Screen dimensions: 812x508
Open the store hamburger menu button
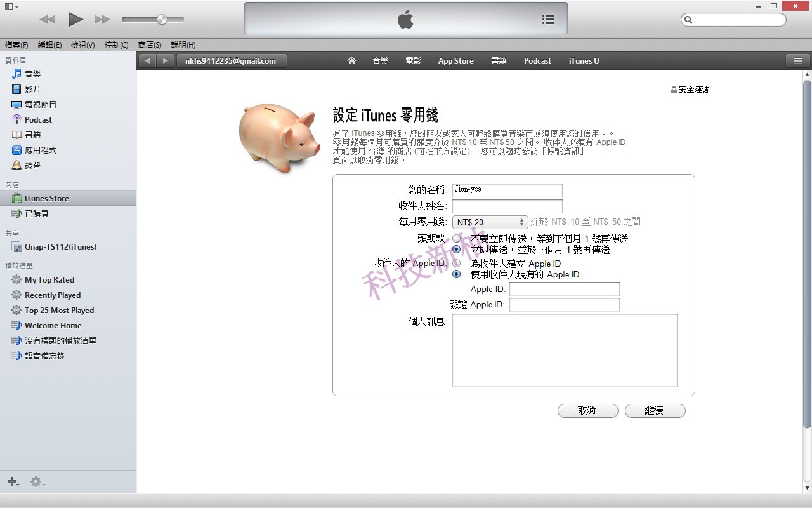797,61
